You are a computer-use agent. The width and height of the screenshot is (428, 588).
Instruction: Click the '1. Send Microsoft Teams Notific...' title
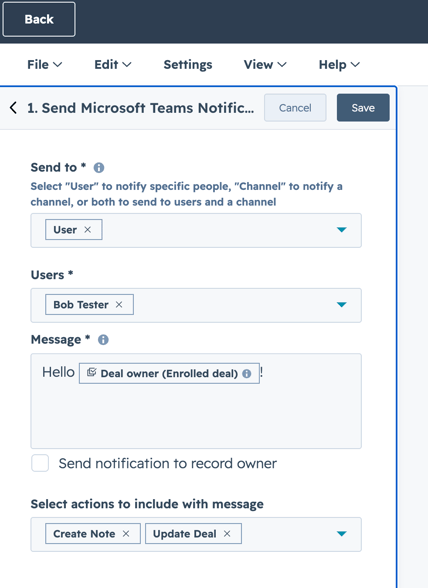click(x=141, y=108)
